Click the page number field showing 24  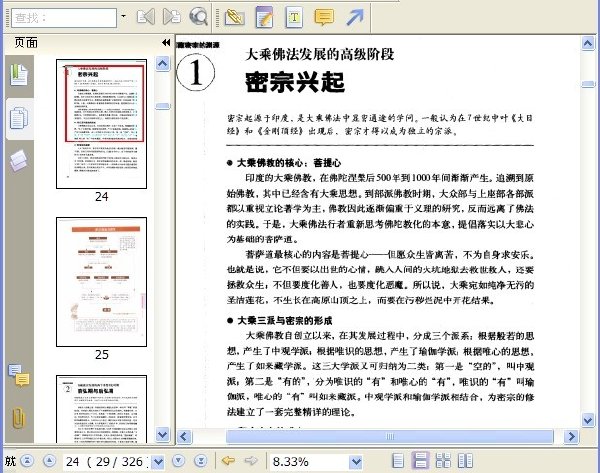[x=107, y=462]
